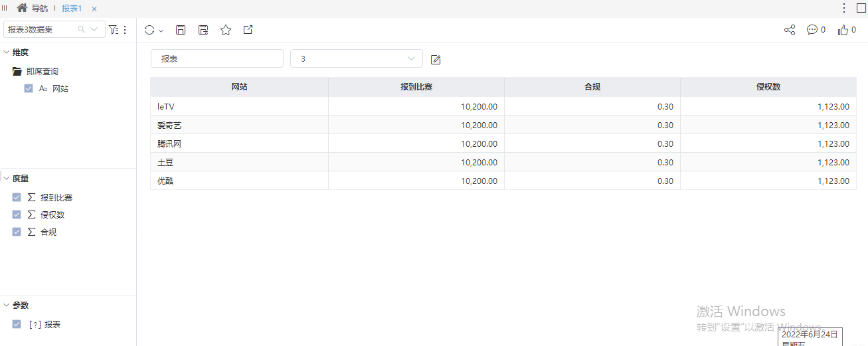Click the 侵权数 measure label

[x=52, y=215]
